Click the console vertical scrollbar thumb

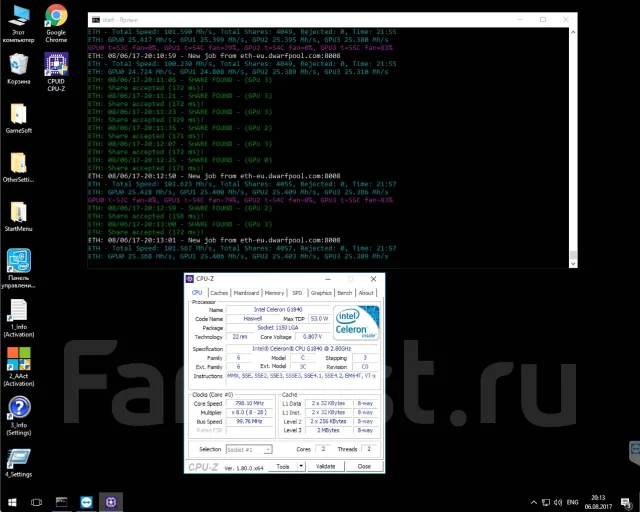pos(573,254)
